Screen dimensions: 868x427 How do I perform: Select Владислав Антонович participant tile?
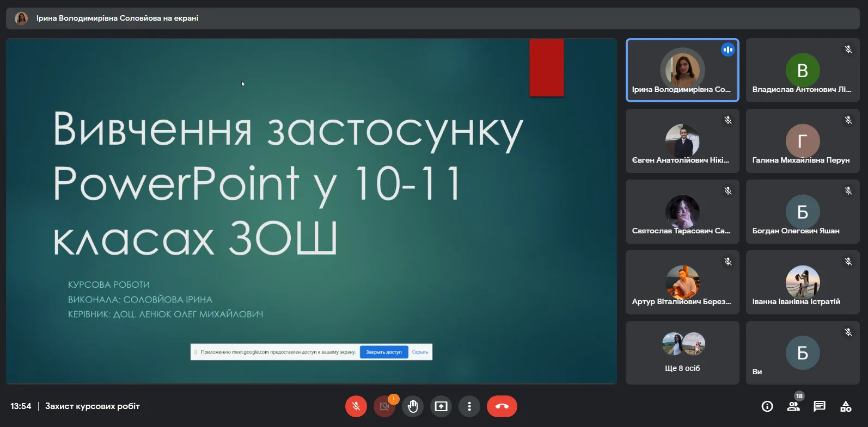pyautogui.click(x=803, y=70)
